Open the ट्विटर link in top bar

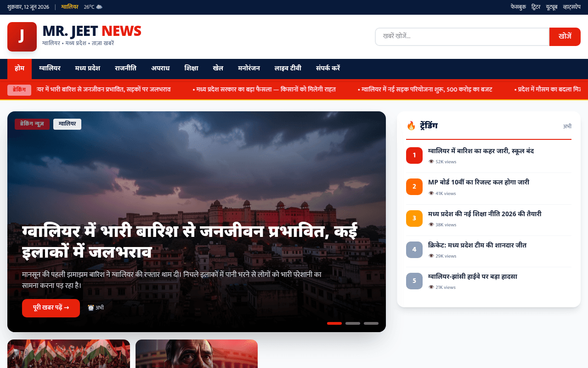[536, 7]
